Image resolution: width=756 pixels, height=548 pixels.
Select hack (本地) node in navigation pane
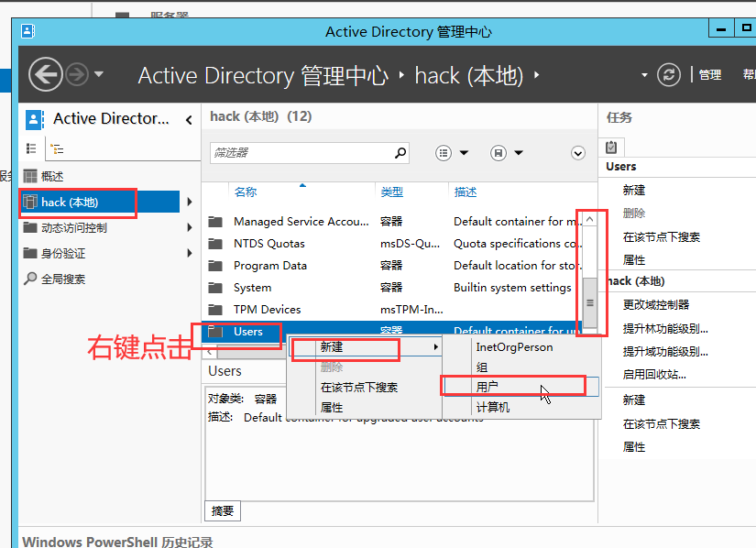click(100, 202)
